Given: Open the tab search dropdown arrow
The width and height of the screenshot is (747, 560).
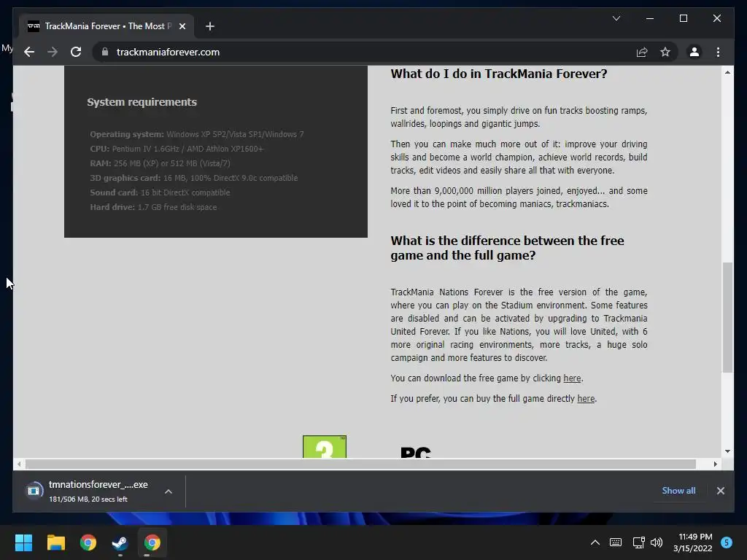Looking at the screenshot, I should 616,18.
